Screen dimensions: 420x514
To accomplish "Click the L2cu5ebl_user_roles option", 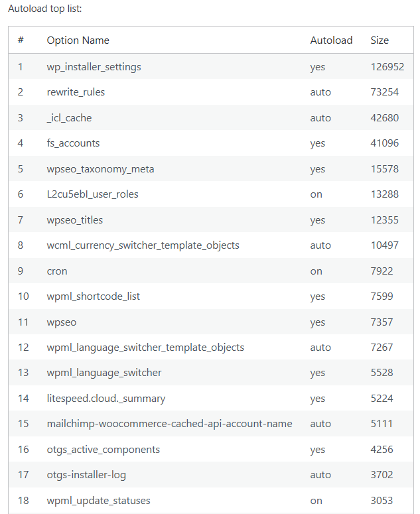I will tap(92, 194).
